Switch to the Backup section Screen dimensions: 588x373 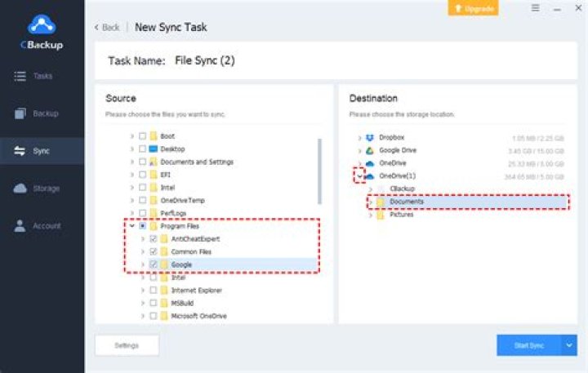pos(42,113)
